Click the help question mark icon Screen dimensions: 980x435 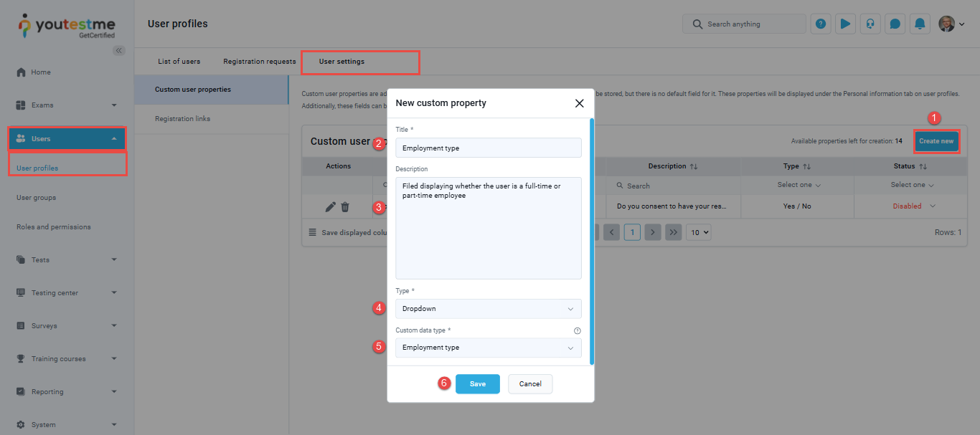[821, 24]
